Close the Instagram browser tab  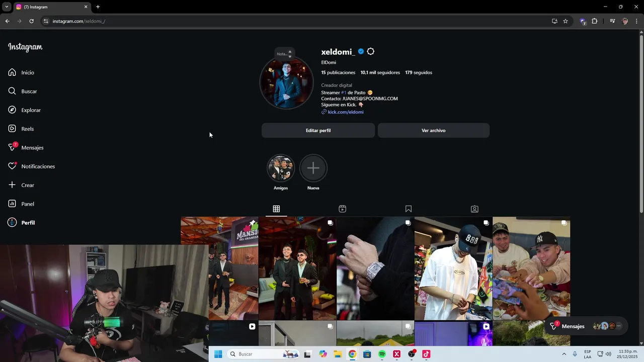(x=86, y=7)
